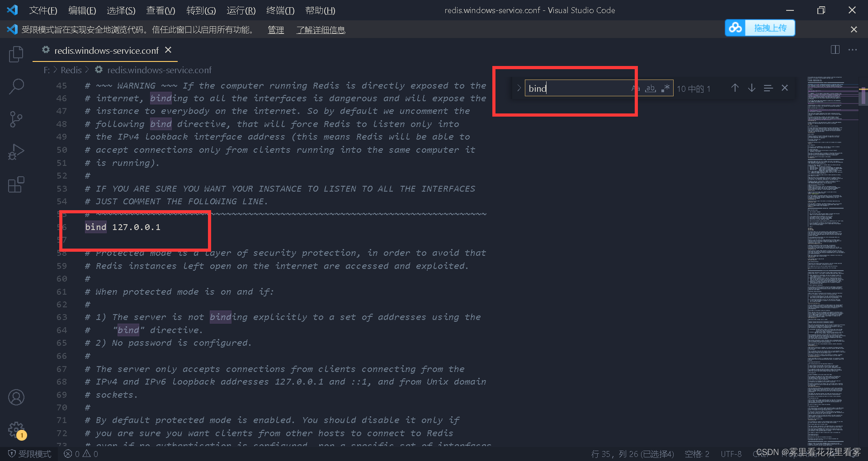Click the bind 127.0.0.1 line
This screenshot has width=868, height=461.
tap(123, 227)
